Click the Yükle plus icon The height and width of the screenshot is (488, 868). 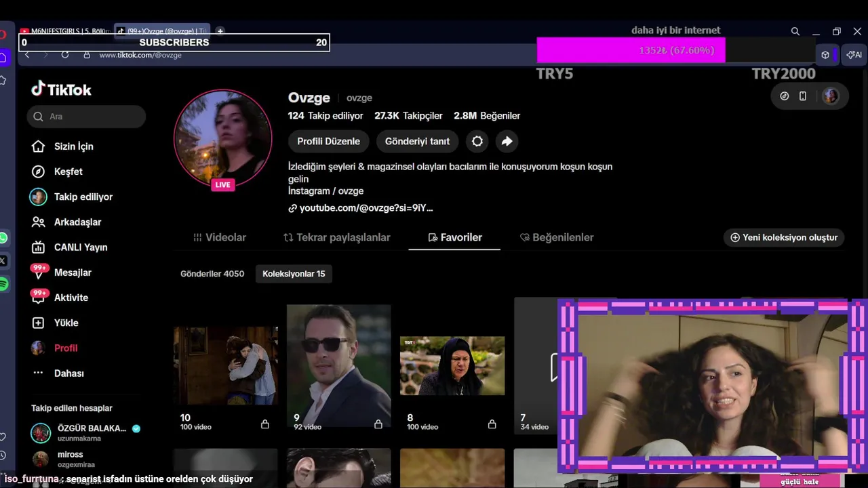[x=39, y=323]
